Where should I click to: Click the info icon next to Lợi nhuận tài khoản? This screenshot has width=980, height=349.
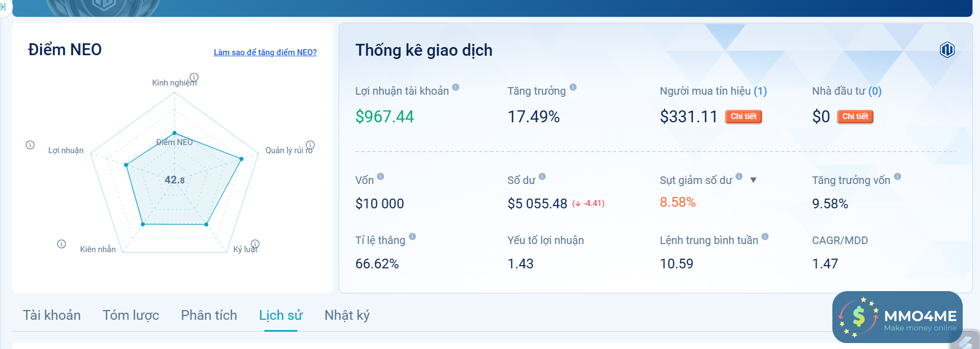pyautogui.click(x=456, y=87)
